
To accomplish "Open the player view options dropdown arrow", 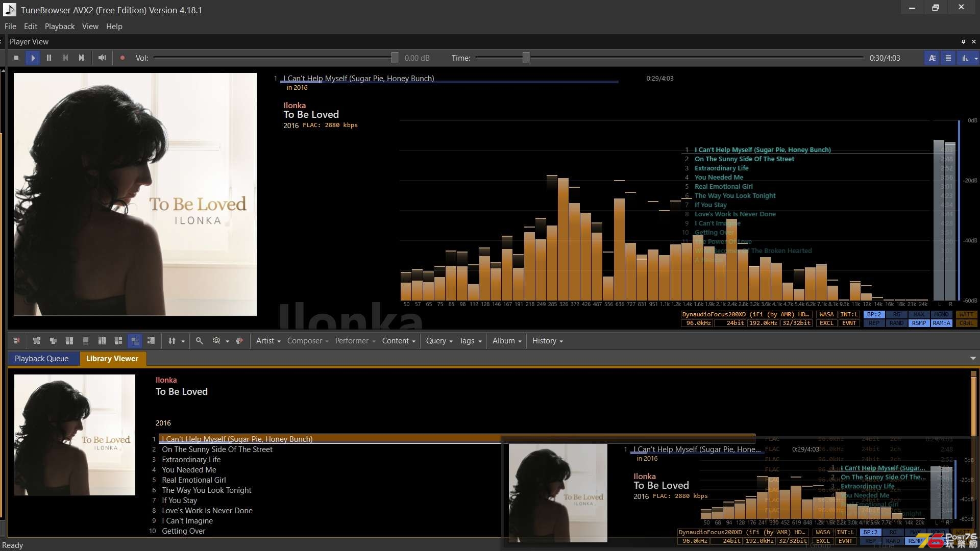I will [x=976, y=59].
